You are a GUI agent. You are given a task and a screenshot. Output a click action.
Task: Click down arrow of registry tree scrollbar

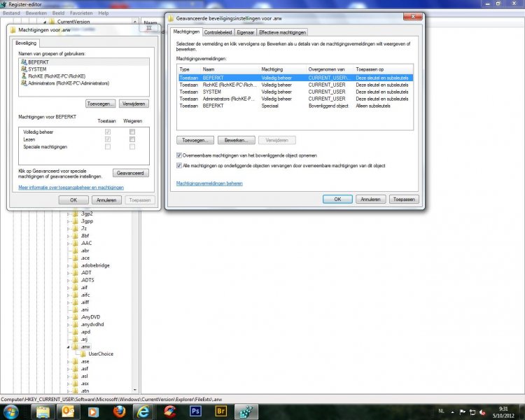(136, 390)
